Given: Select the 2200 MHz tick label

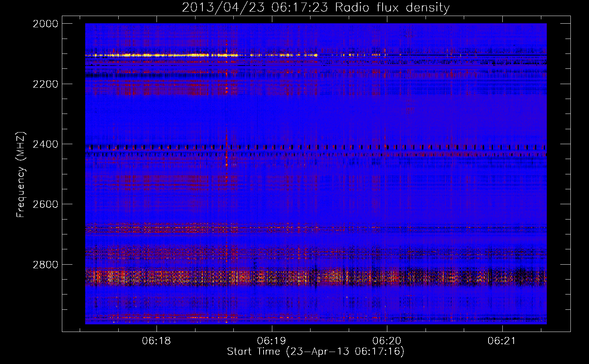Looking at the screenshot, I should (x=46, y=84).
